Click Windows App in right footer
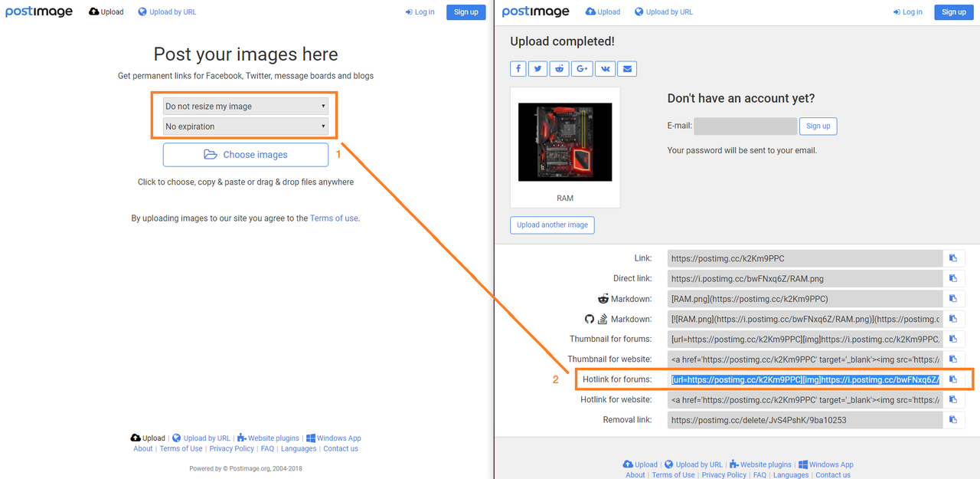 (826, 464)
